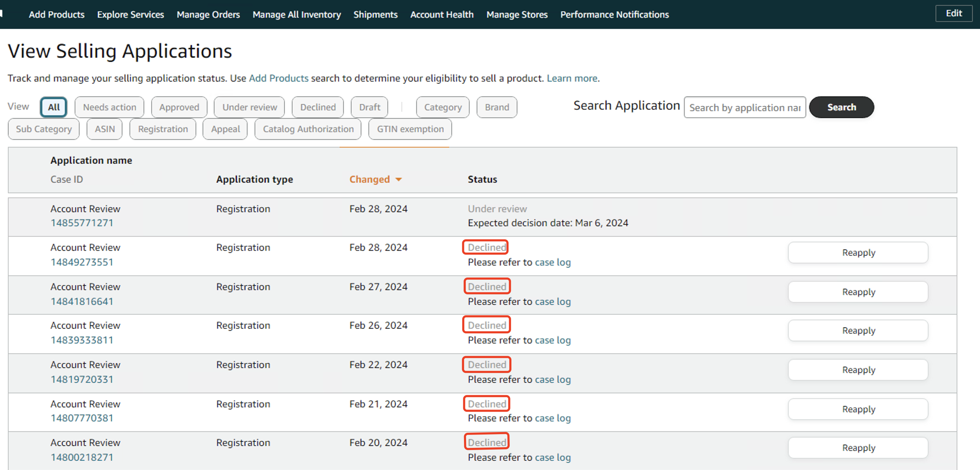The height and width of the screenshot is (470, 980).
Task: Open Performance Notifications
Action: [614, 14]
